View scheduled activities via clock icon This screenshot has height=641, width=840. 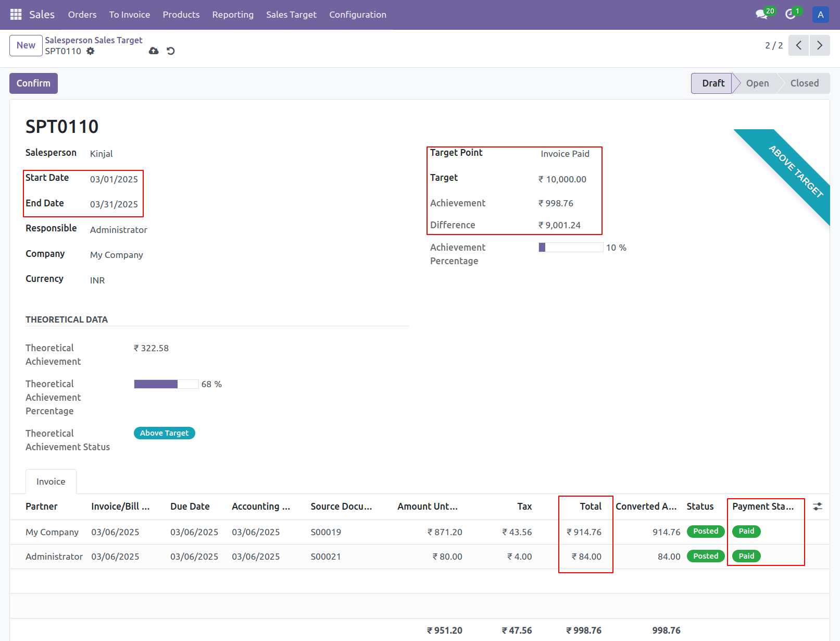pyautogui.click(x=789, y=14)
